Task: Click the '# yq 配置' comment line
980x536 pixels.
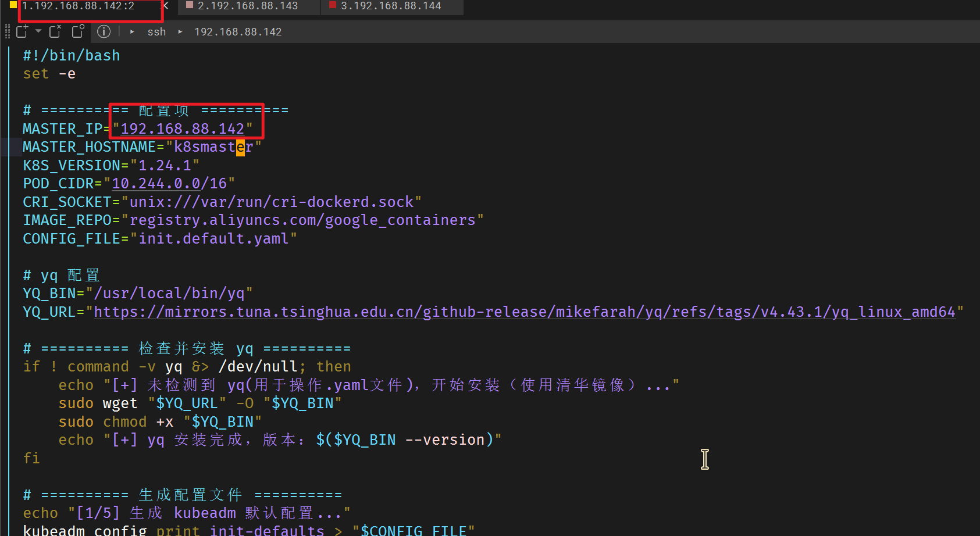Action: (x=62, y=275)
